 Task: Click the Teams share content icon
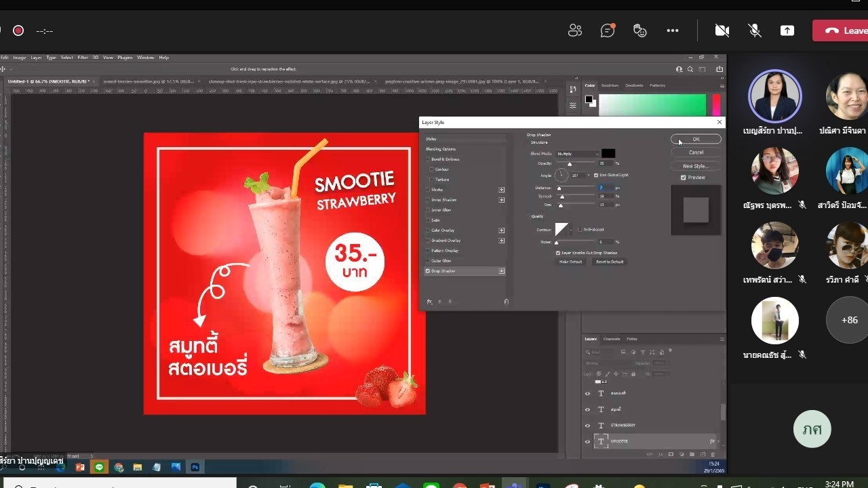787,30
